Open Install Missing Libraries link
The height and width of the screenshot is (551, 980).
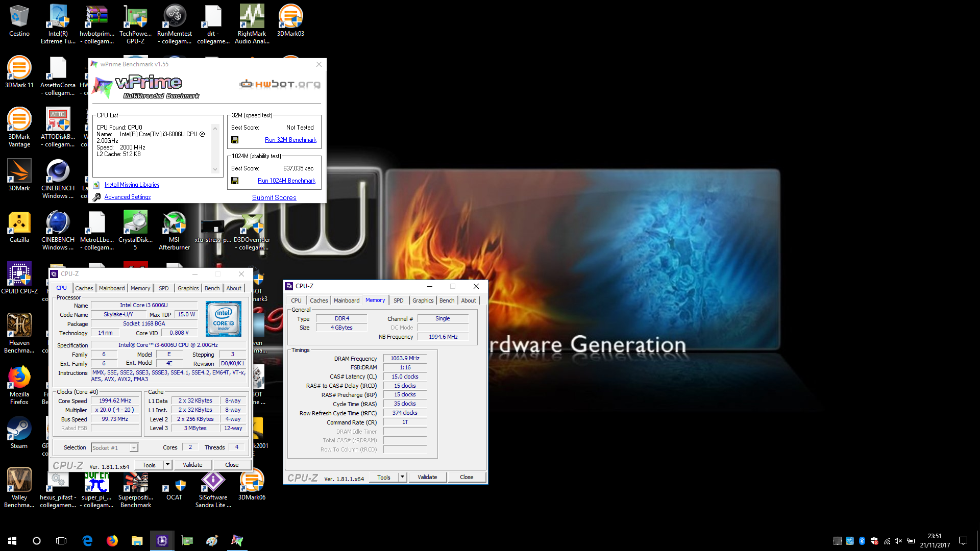click(132, 185)
